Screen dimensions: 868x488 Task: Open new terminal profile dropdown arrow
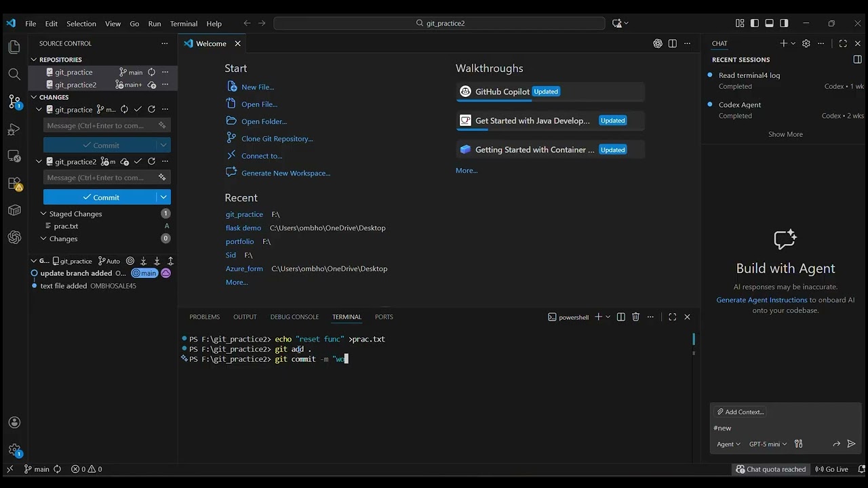click(x=608, y=317)
